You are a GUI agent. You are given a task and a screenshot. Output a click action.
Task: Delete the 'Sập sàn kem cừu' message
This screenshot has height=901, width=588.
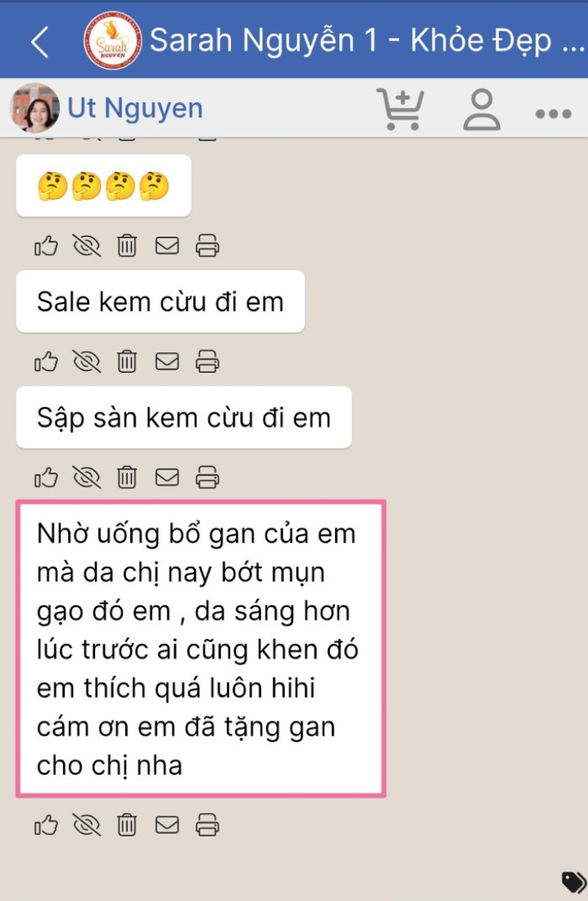pos(127,478)
